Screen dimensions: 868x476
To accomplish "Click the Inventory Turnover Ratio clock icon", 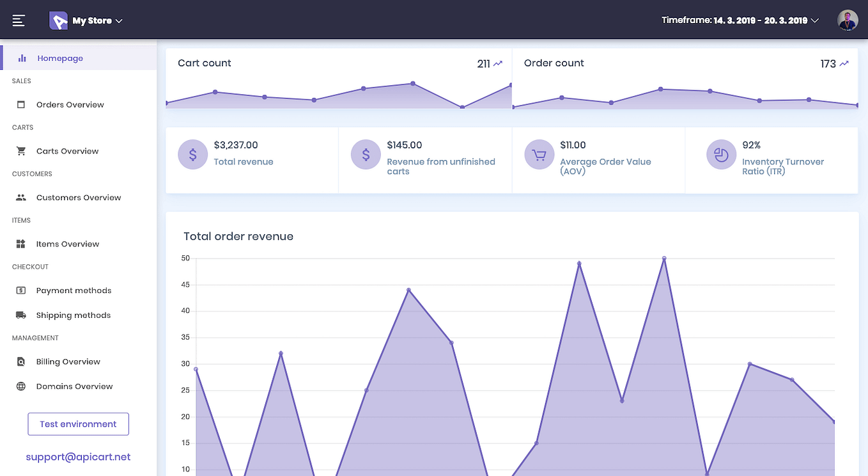I will click(x=721, y=154).
